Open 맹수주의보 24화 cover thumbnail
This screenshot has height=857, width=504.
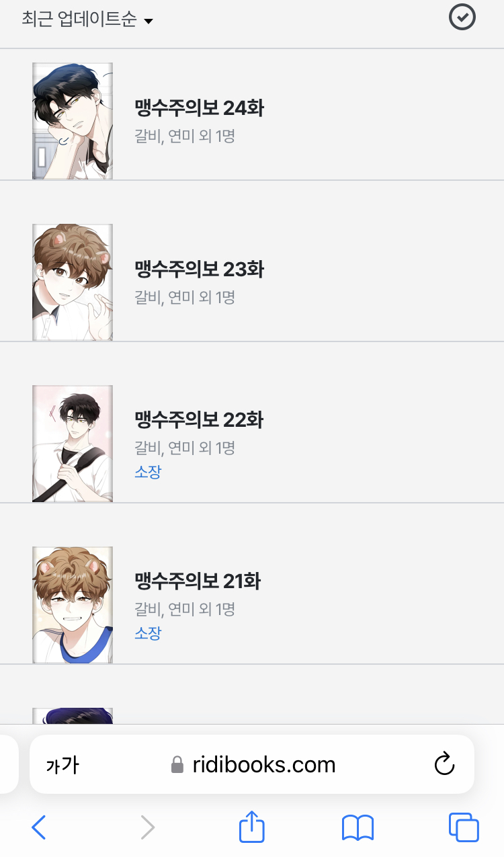[73, 121]
